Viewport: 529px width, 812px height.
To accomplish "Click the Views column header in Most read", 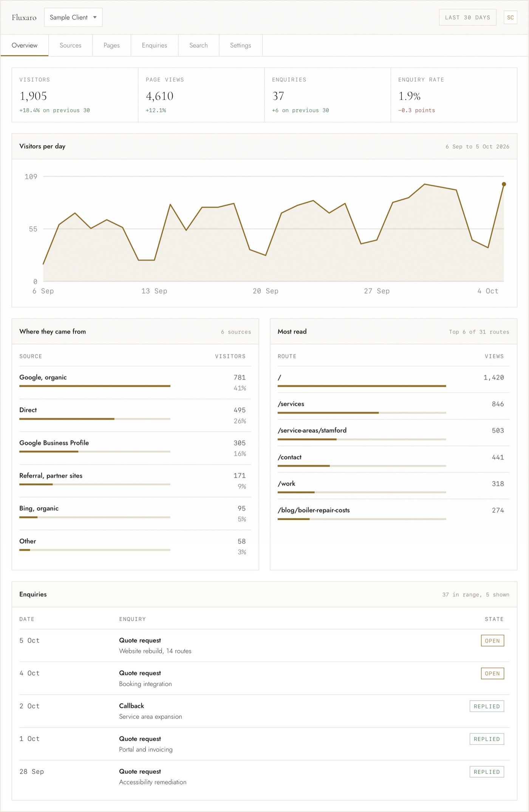I will click(494, 356).
